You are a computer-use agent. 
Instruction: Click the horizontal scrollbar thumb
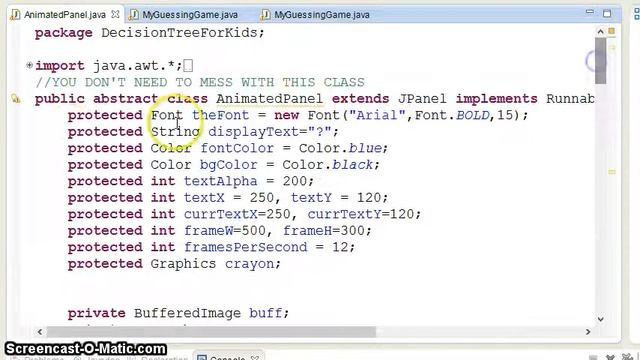point(211,332)
